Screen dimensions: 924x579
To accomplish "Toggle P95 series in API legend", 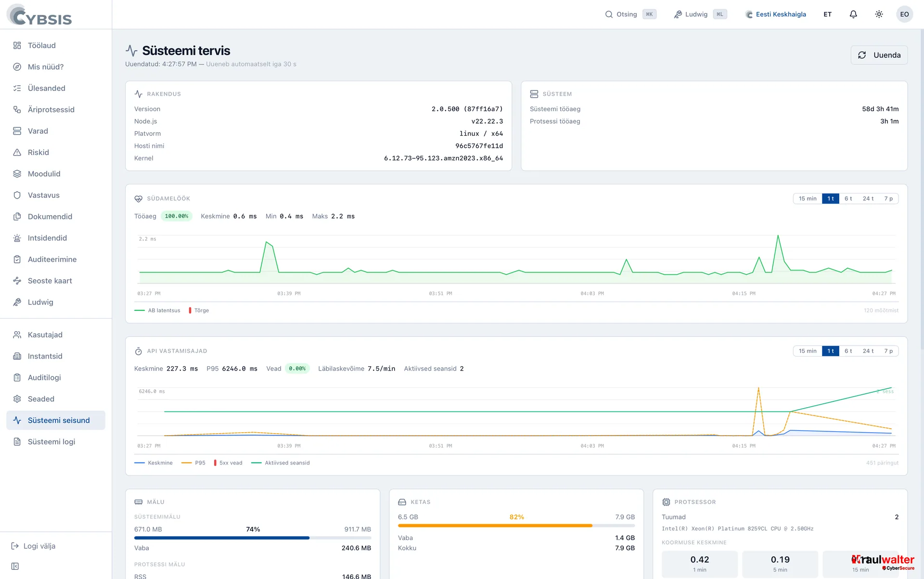I will [x=193, y=463].
